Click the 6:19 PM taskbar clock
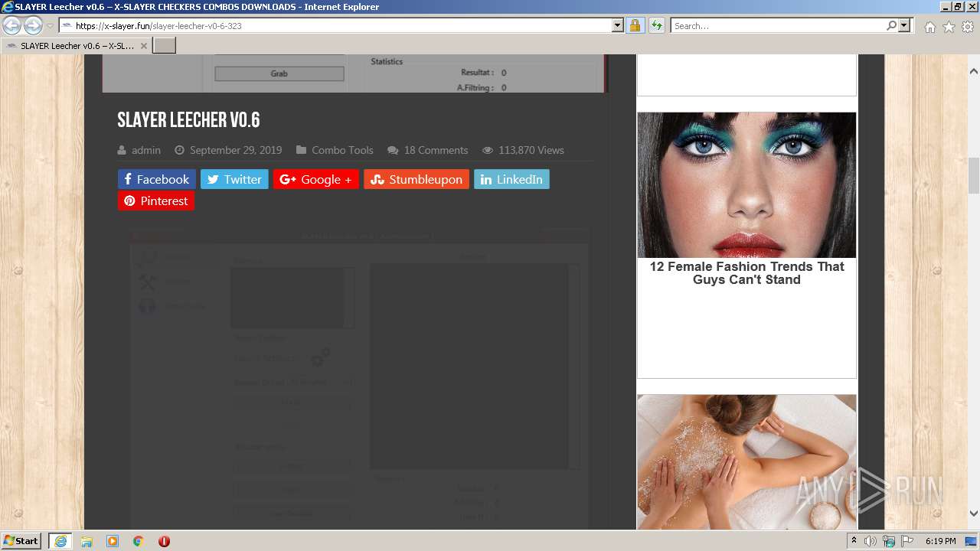Image resolution: width=980 pixels, height=551 pixels. click(940, 541)
